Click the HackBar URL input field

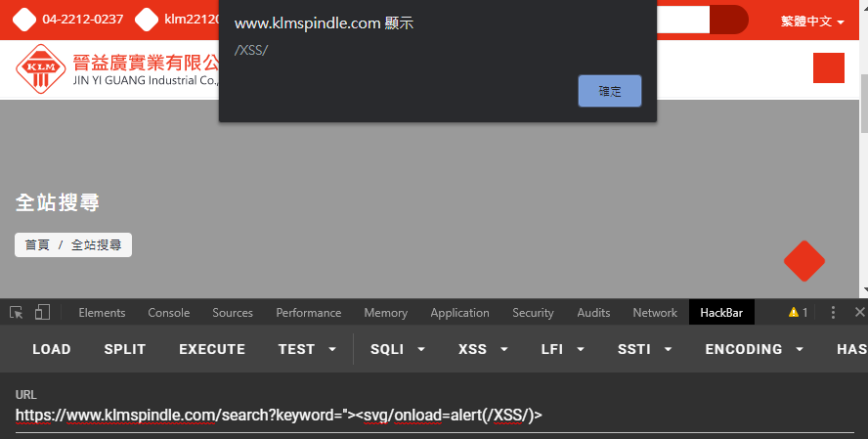pos(435,416)
